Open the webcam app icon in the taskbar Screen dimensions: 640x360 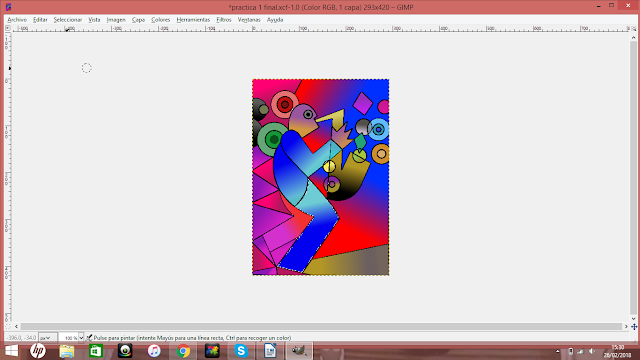point(125,351)
